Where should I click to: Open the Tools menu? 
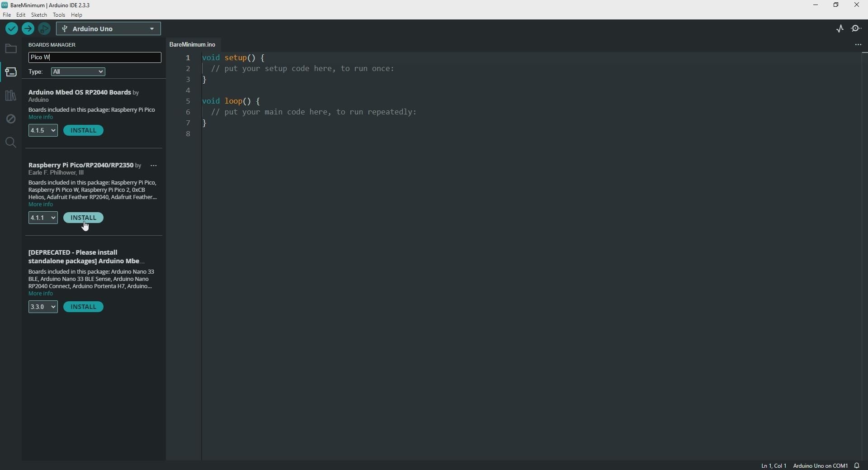pos(59,15)
